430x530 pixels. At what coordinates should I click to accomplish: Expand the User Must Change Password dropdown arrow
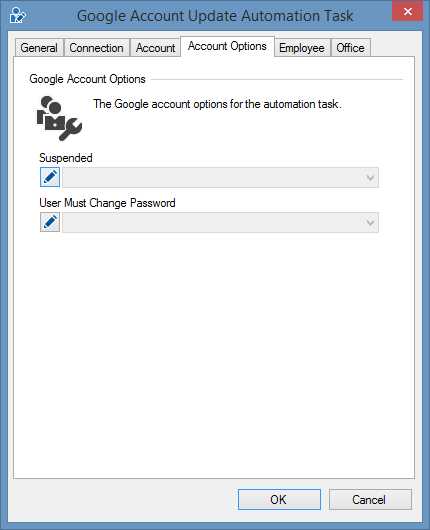pos(371,222)
